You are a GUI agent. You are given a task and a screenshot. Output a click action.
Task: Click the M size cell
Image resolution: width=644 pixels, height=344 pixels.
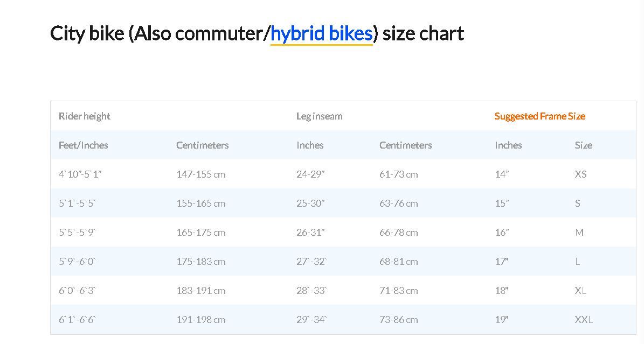pyautogui.click(x=579, y=233)
